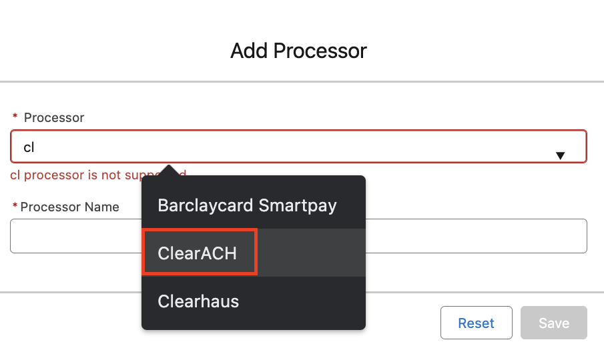Choose Barclaycard Smartpay from the list
The height and width of the screenshot is (364, 604).
point(247,205)
